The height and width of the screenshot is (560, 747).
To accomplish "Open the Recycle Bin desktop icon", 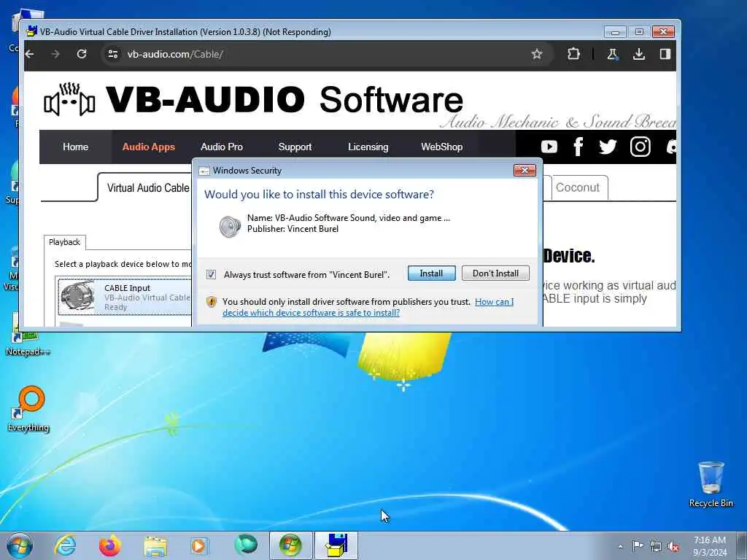I will [711, 484].
